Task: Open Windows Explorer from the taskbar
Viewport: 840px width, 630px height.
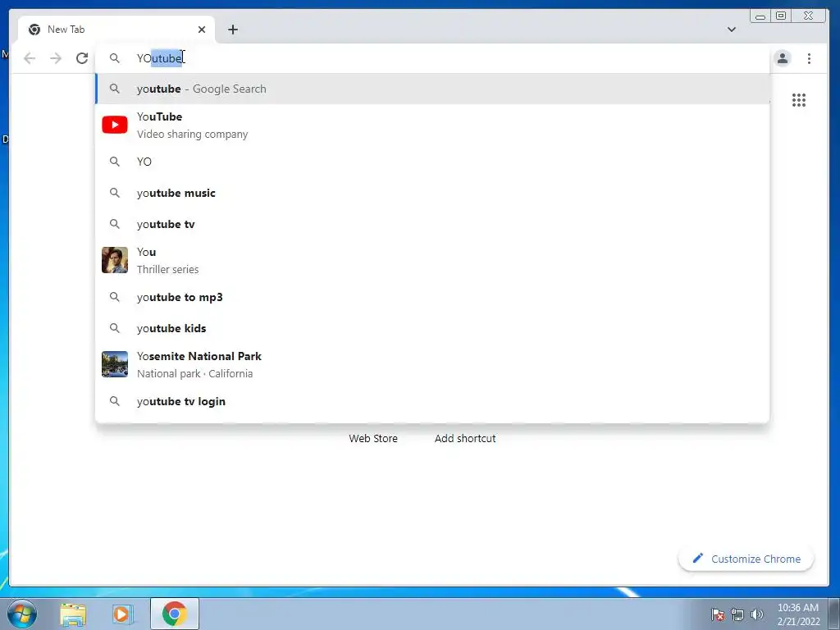Action: click(73, 614)
